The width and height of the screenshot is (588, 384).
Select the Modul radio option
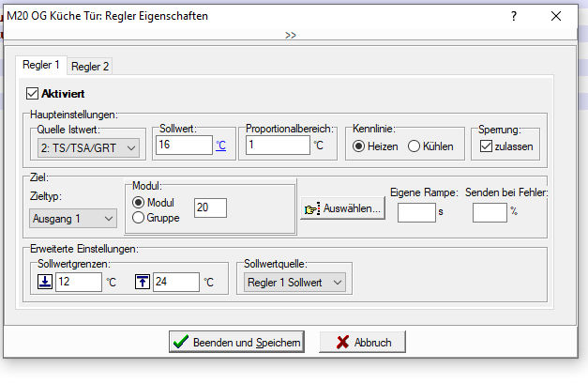pos(138,202)
